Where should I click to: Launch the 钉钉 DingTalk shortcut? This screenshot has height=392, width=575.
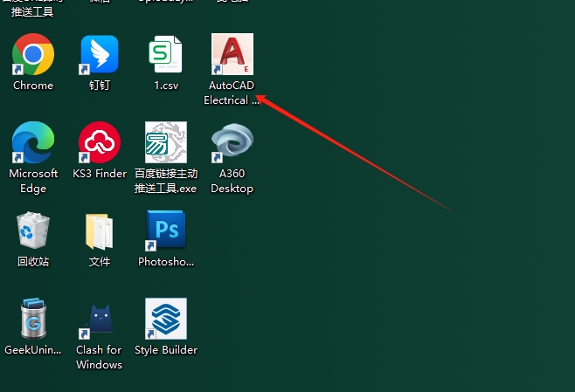click(100, 54)
